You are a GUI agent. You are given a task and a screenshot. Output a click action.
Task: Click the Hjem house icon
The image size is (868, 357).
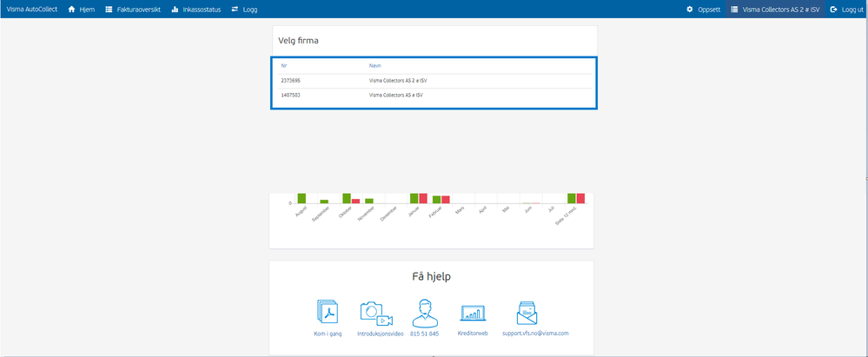[71, 10]
